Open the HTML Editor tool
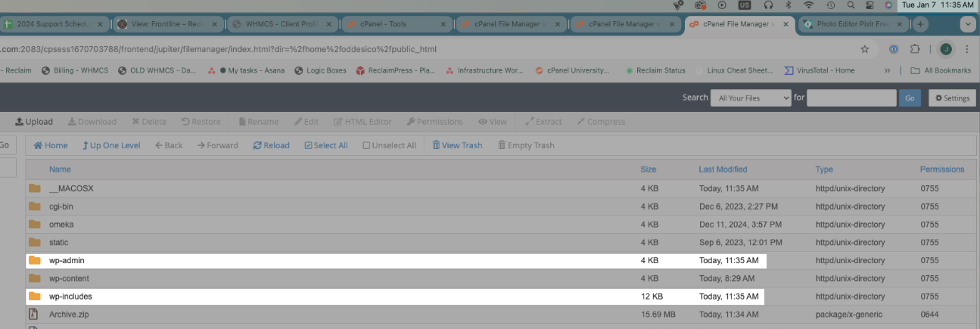This screenshot has height=329, width=980. (362, 122)
